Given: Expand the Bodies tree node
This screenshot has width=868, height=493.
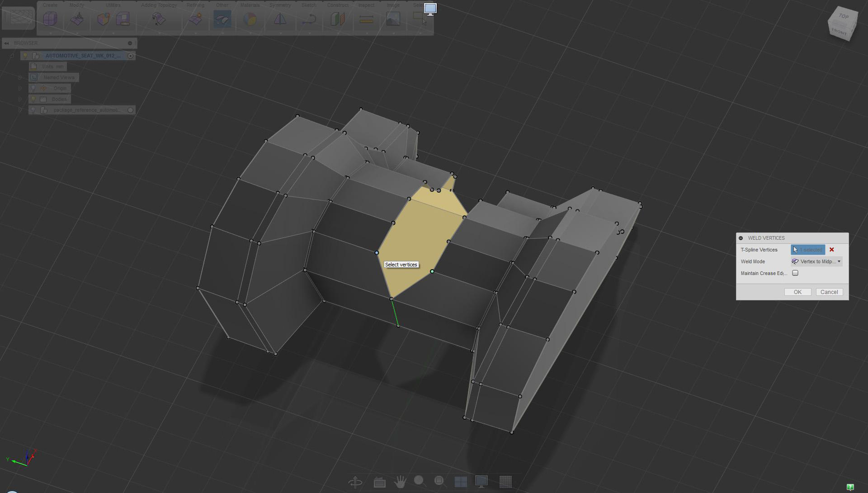Looking at the screenshot, I should tap(20, 99).
